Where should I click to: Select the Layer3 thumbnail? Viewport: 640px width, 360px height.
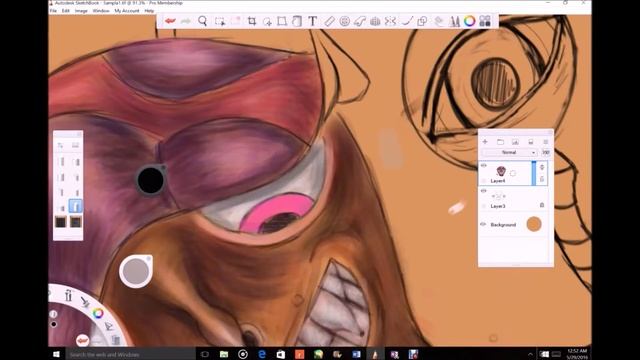click(x=498, y=197)
